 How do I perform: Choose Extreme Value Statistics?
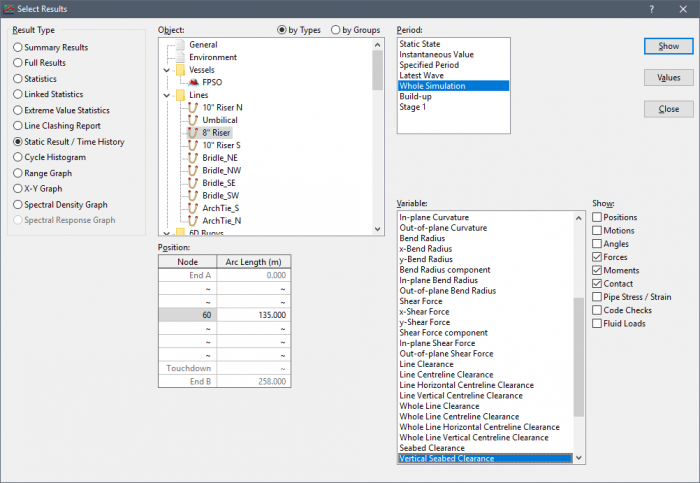point(62,110)
